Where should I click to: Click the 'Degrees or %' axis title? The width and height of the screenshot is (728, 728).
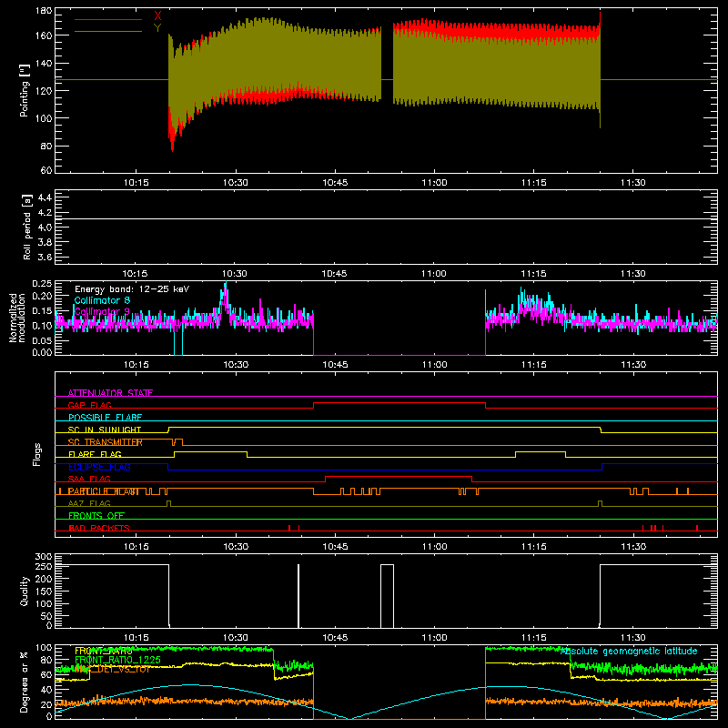(x=25, y=682)
